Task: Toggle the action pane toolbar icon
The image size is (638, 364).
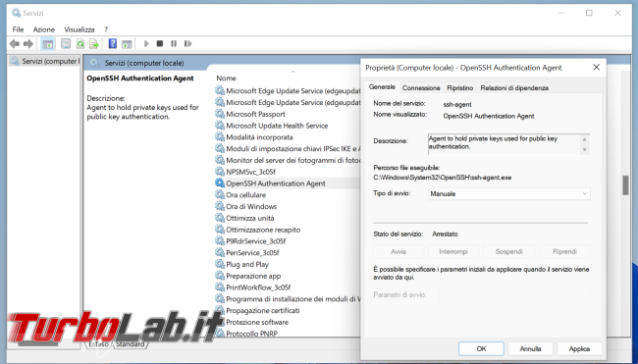Action: click(127, 43)
